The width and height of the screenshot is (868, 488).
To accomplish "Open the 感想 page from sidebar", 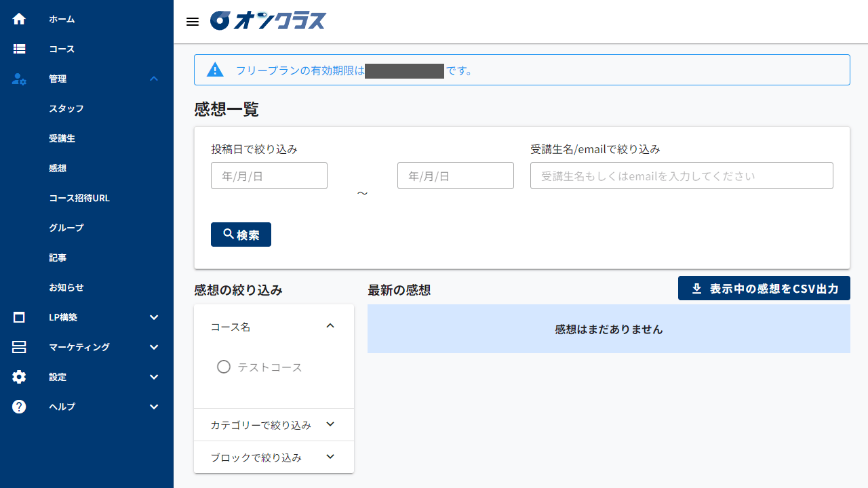I will click(x=58, y=168).
